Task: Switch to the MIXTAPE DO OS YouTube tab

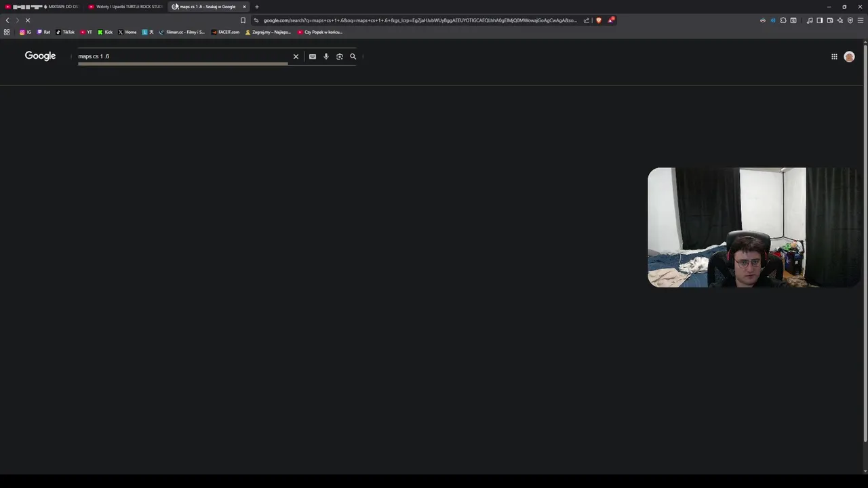Action: 42,7
